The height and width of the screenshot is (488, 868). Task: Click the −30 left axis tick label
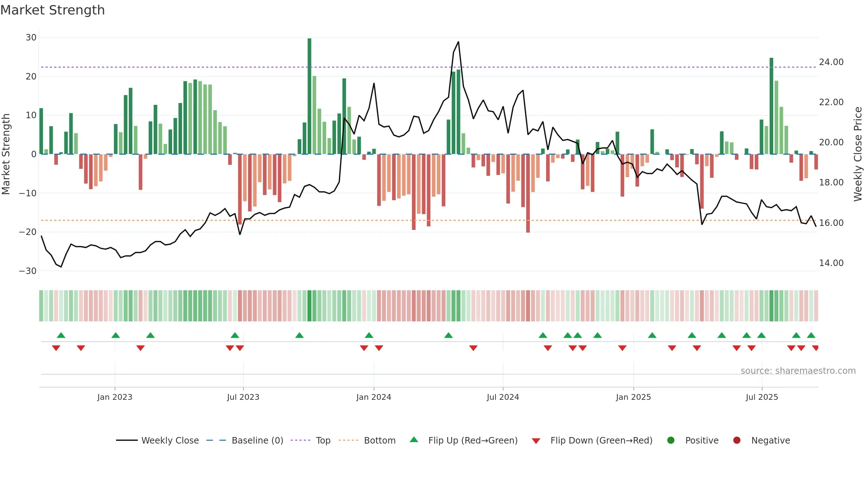click(x=28, y=271)
